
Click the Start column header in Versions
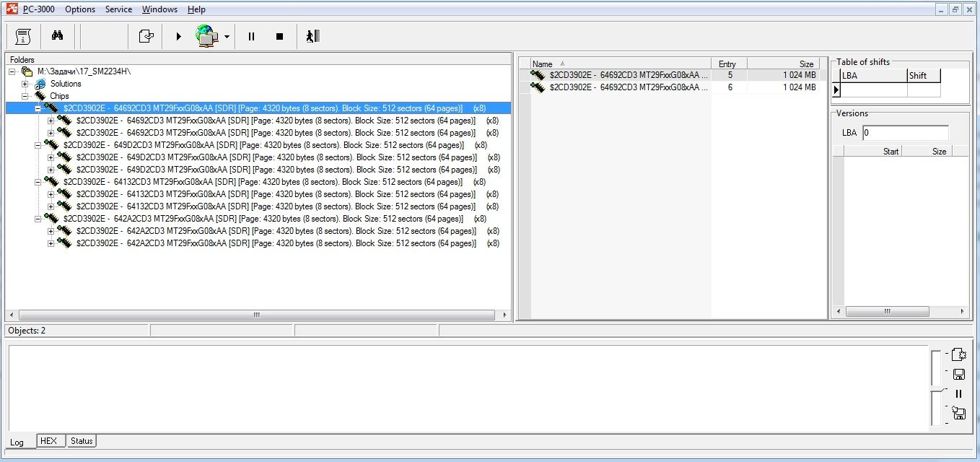click(x=872, y=151)
